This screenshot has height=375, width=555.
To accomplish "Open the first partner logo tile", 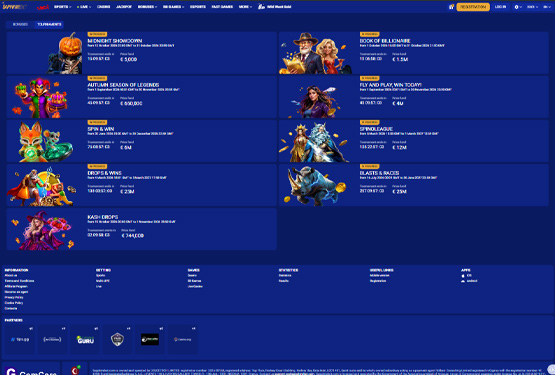I will 19,339.
